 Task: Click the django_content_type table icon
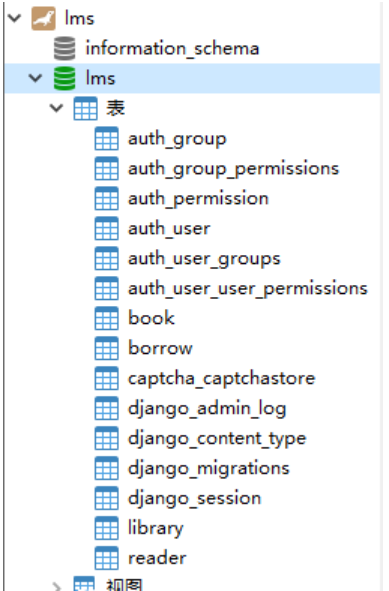click(106, 438)
